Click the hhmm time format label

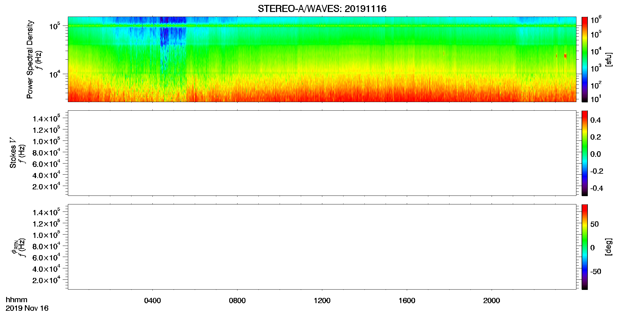click(x=17, y=300)
